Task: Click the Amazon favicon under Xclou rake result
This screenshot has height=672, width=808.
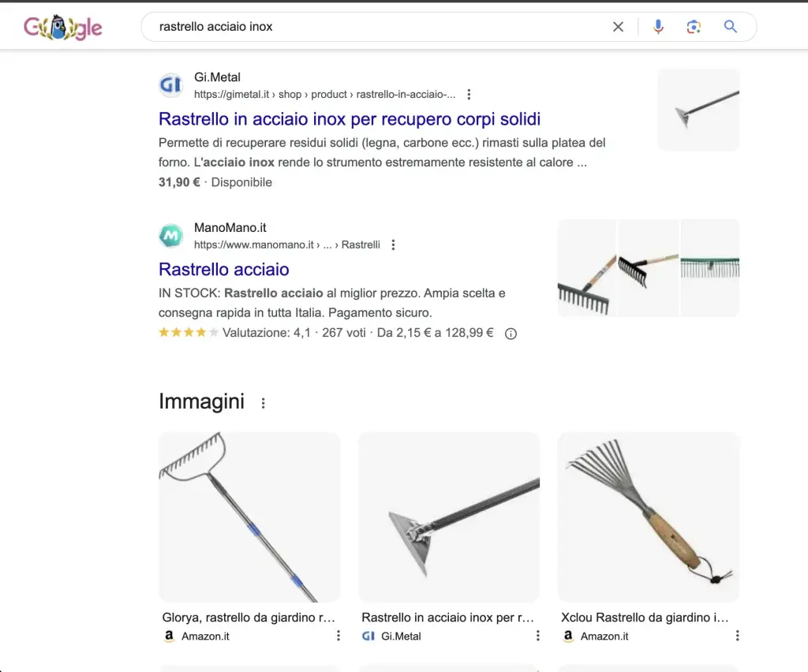Action: click(x=567, y=636)
